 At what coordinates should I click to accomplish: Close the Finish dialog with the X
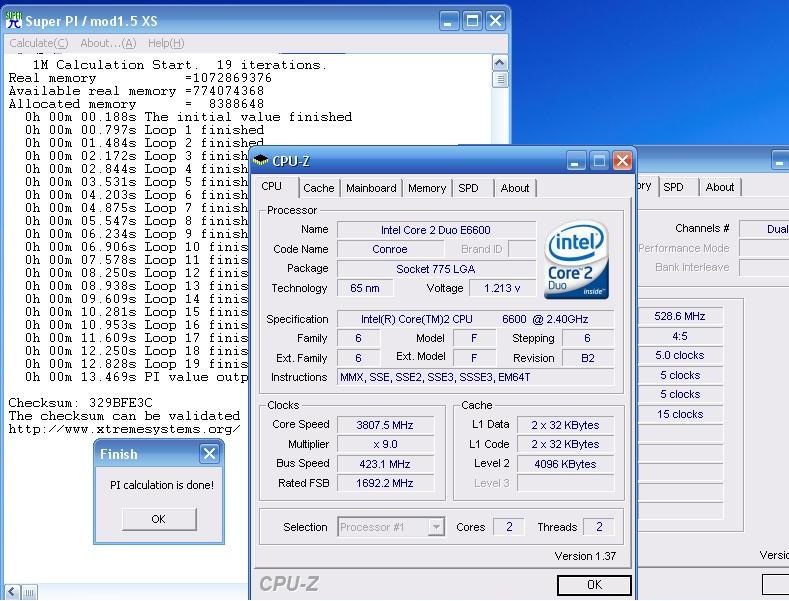209,454
